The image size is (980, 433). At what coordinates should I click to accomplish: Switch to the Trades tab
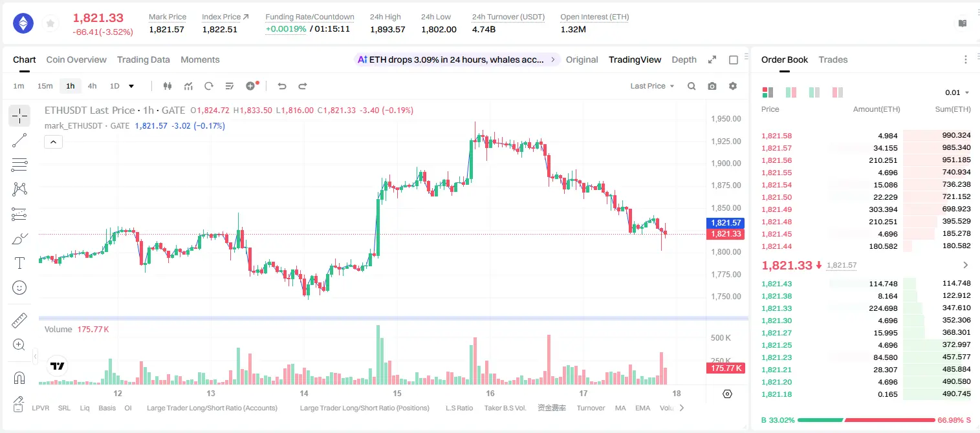coord(833,59)
